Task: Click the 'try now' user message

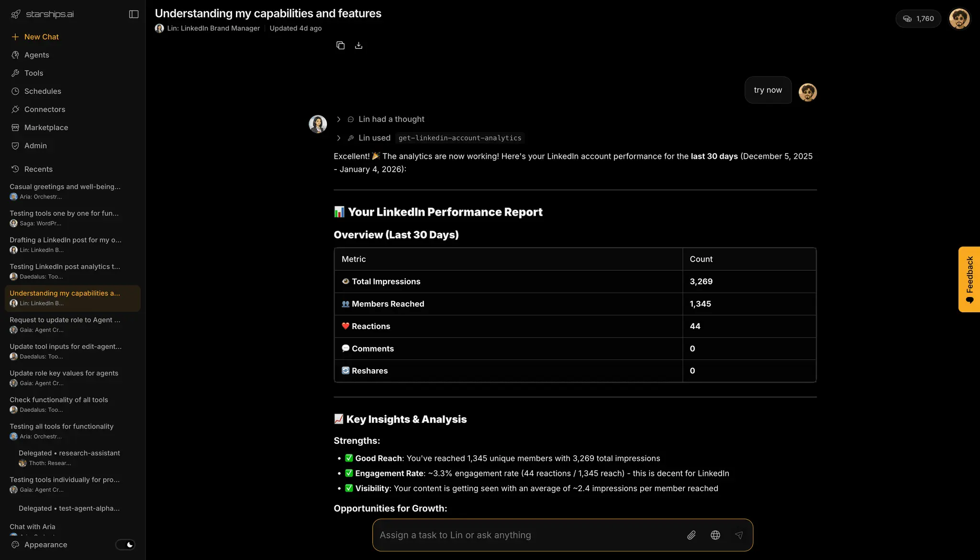Action: [x=768, y=90]
